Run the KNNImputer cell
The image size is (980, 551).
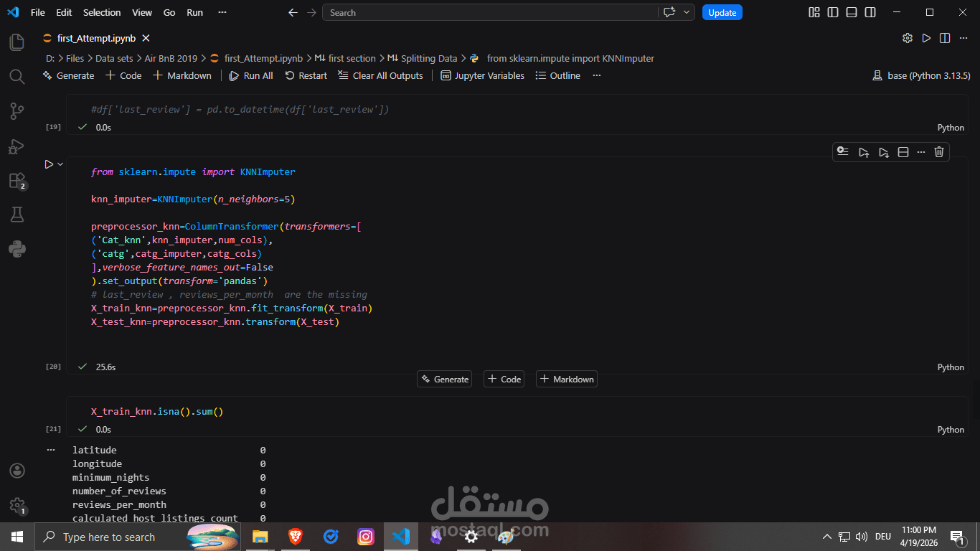[x=49, y=164]
